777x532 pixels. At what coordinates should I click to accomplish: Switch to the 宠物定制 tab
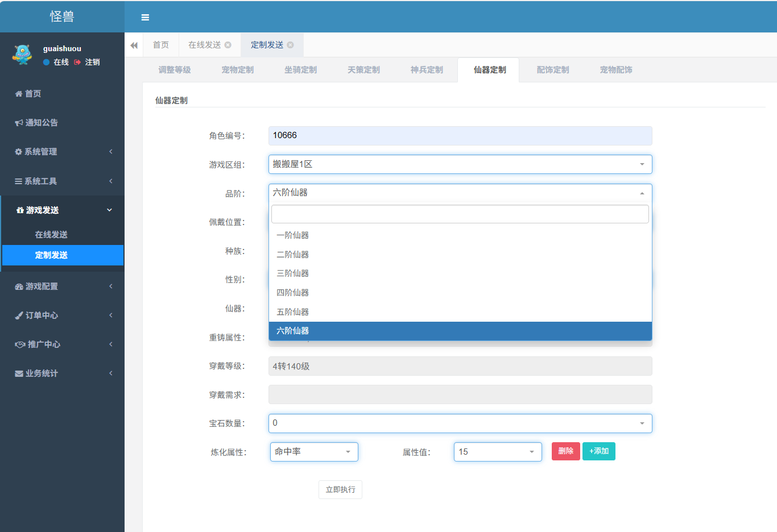pos(238,70)
